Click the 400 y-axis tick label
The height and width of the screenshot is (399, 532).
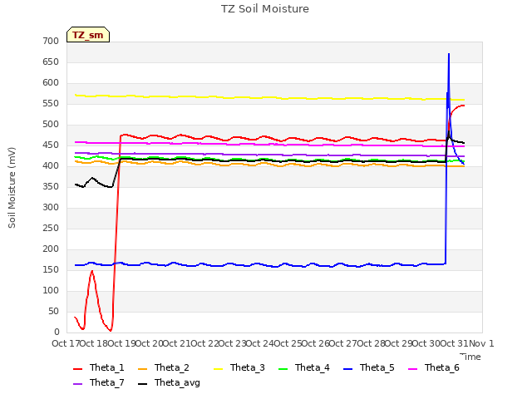[51, 166]
